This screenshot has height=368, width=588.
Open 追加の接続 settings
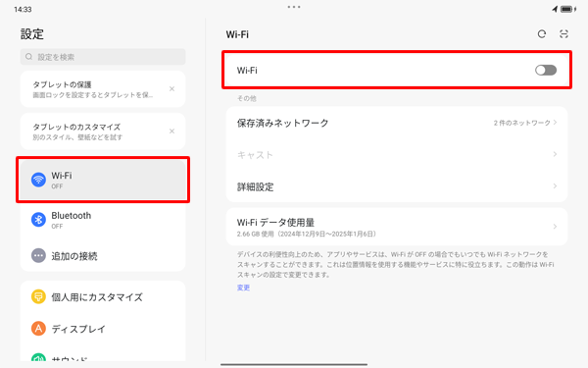pos(103,256)
